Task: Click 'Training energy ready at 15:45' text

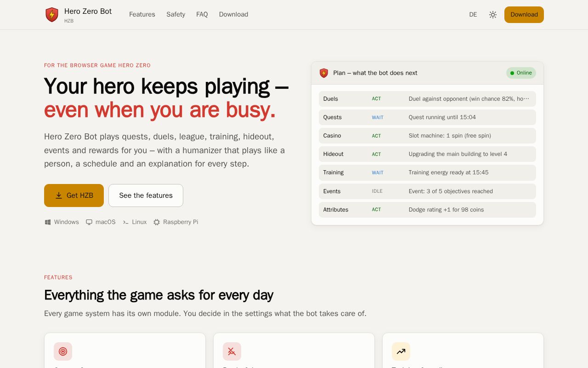Action: [x=449, y=172]
